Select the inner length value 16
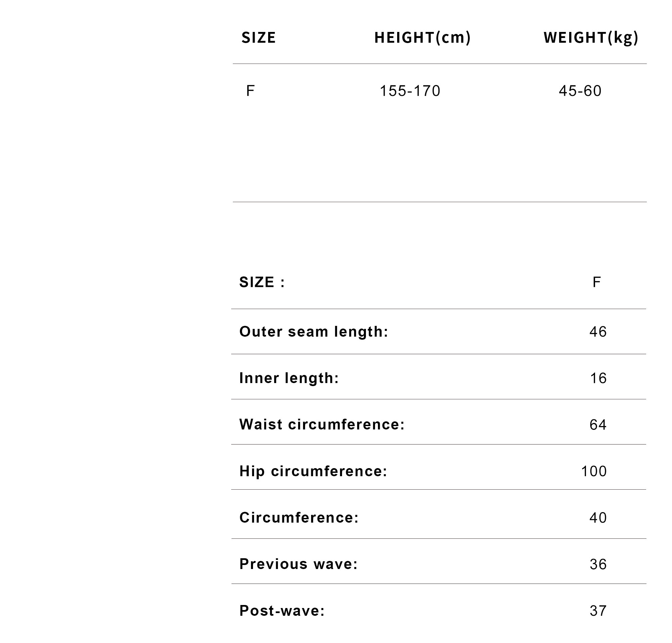Viewport: 672px width, 643px height. pyautogui.click(x=598, y=378)
